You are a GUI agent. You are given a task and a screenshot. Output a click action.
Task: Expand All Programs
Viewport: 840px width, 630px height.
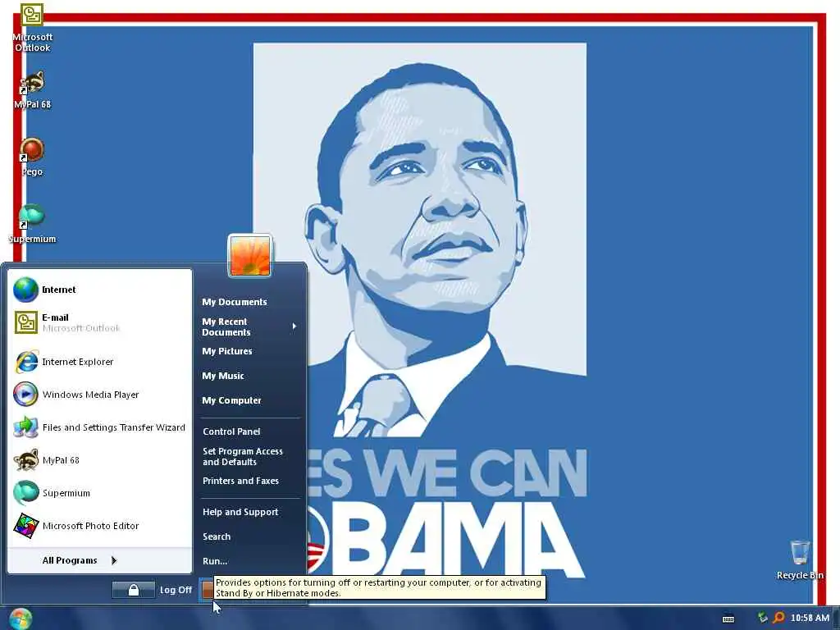point(99,561)
